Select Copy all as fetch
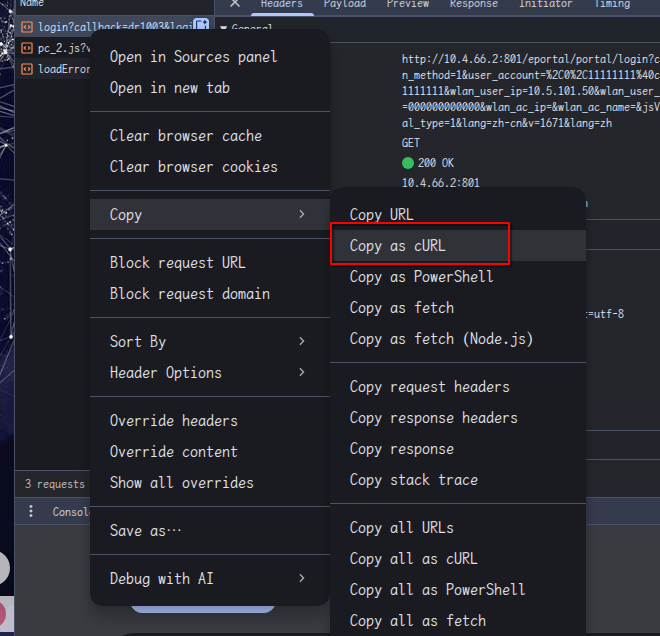Screen dimensions: 660x636 [458, 621]
